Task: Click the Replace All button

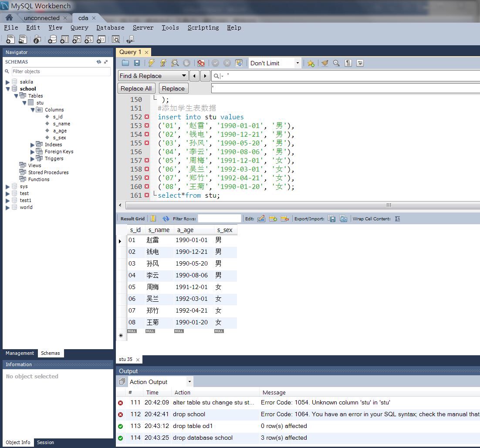Action: pyautogui.click(x=136, y=88)
